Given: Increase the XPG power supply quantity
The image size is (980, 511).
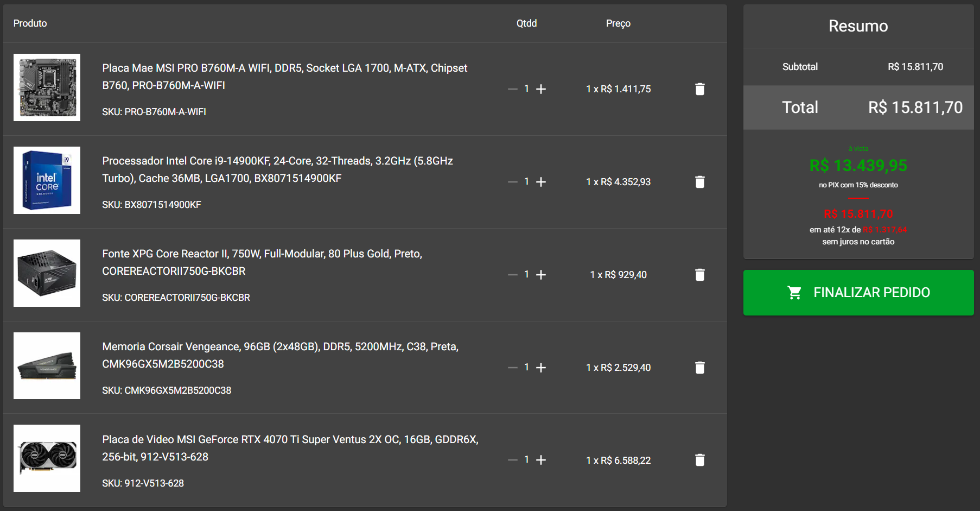Looking at the screenshot, I should point(541,275).
